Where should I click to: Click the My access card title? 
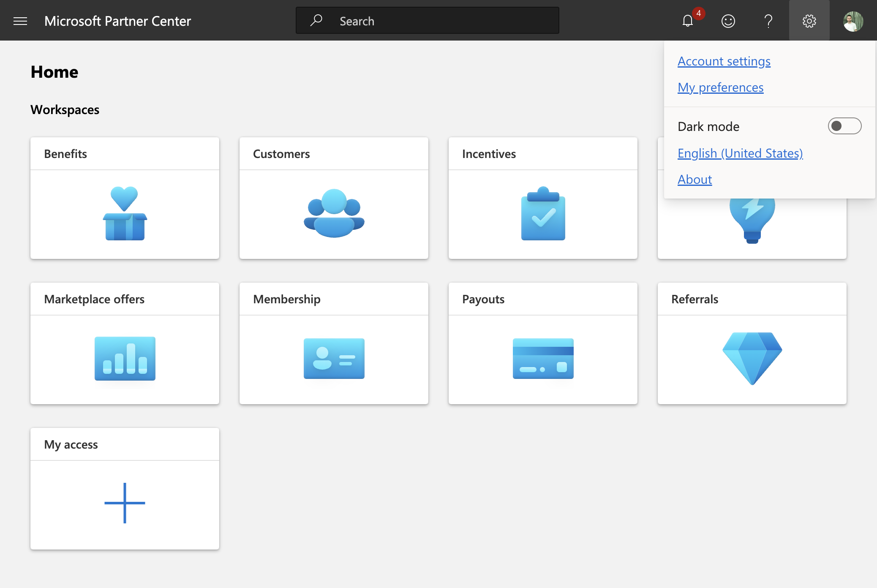point(71,444)
